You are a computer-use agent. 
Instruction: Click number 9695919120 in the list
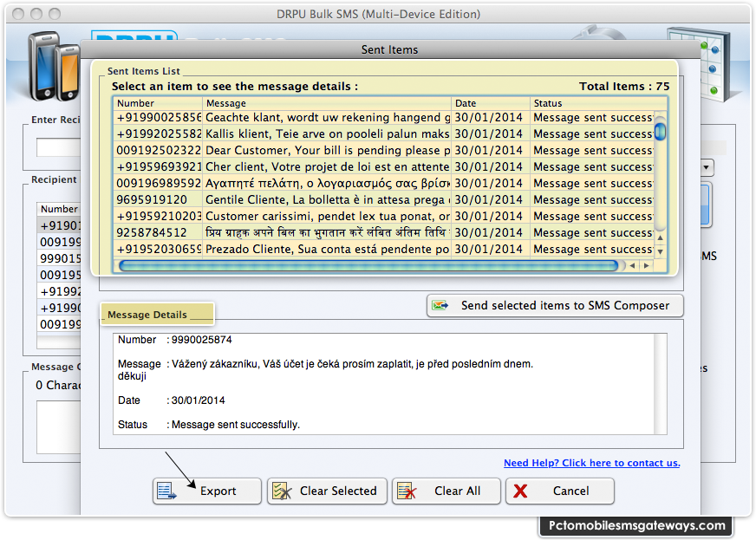coord(152,199)
